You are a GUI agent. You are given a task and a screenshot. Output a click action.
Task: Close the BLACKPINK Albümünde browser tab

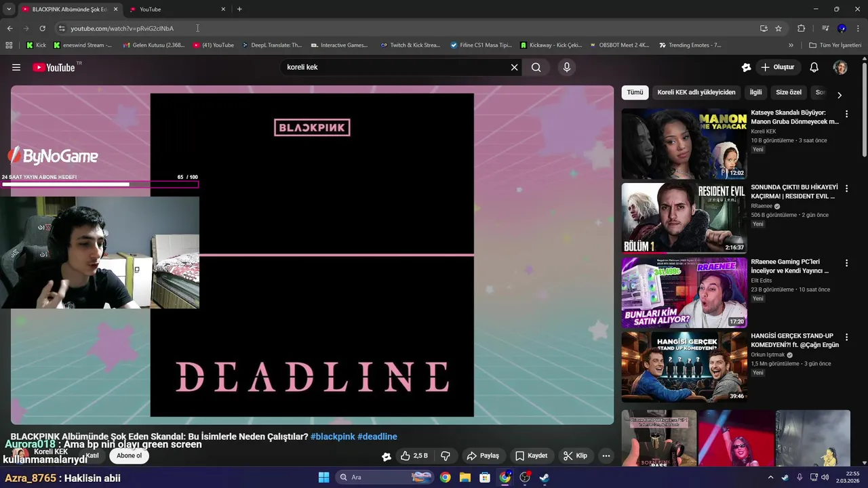(x=115, y=9)
